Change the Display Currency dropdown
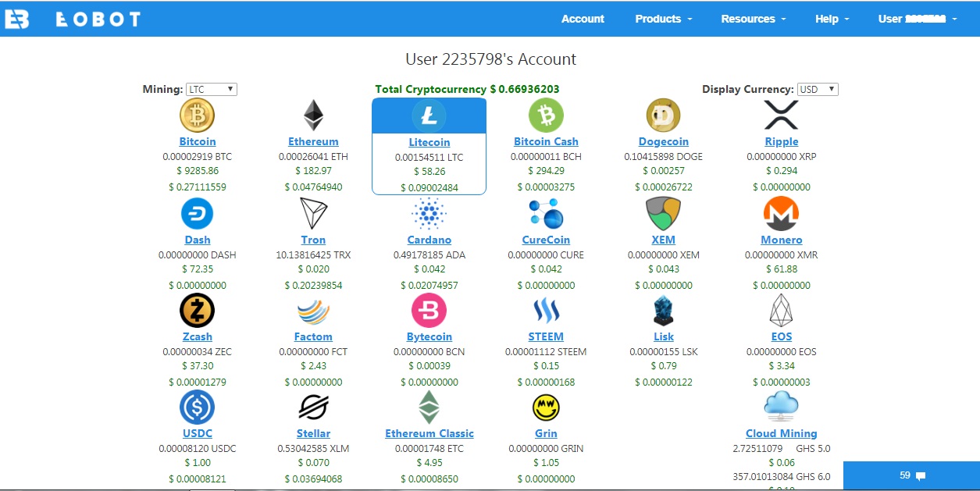Image resolution: width=980 pixels, height=491 pixels. pos(817,88)
